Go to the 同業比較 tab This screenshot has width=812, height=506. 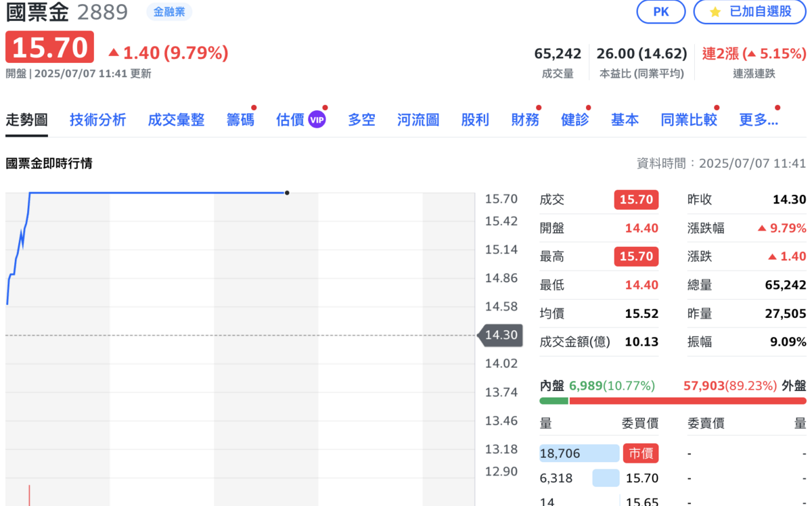pos(689,120)
